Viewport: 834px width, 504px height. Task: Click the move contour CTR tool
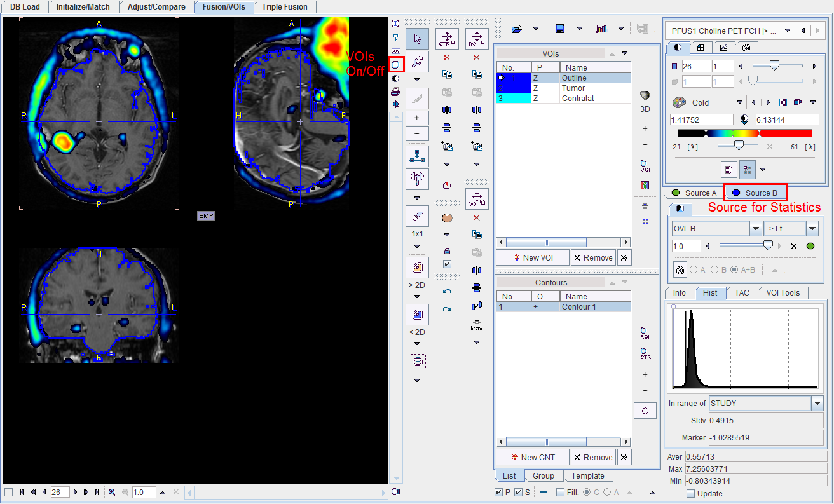[447, 39]
